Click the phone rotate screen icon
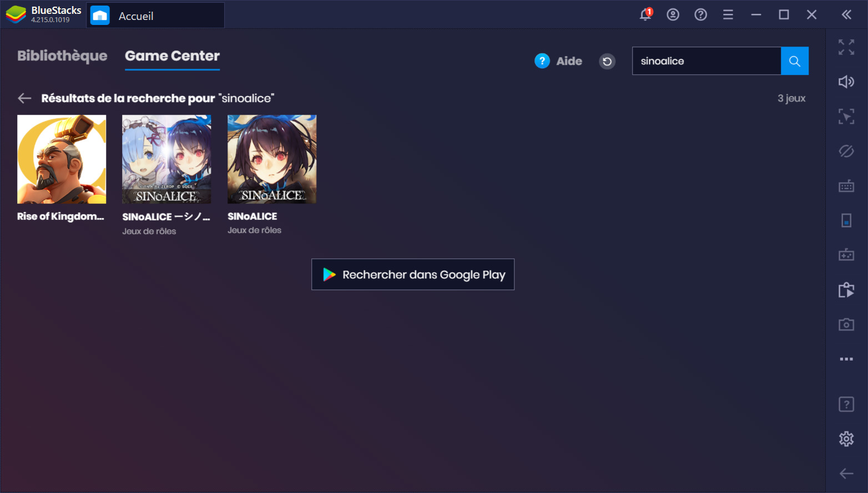 (x=846, y=220)
